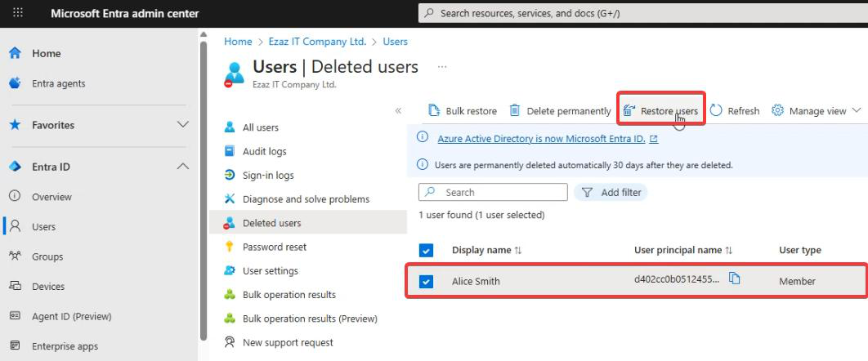Click the Audit logs icon

[x=229, y=151]
